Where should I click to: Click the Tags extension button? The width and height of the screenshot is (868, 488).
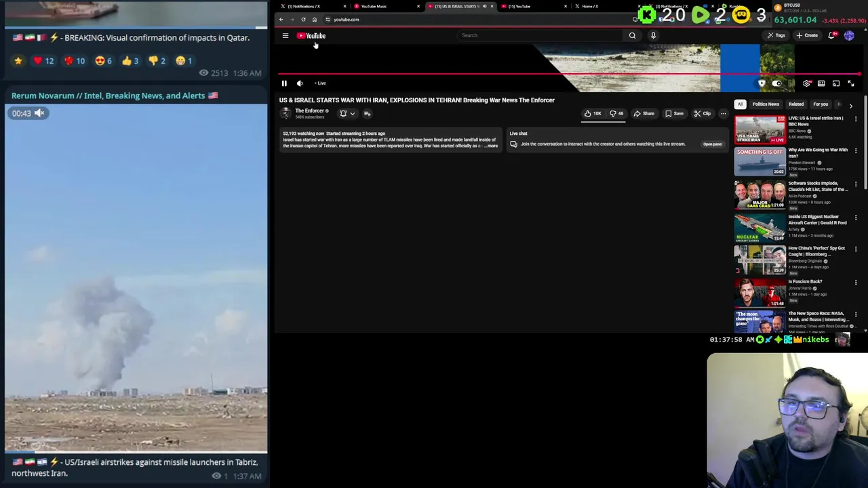pyautogui.click(x=776, y=35)
